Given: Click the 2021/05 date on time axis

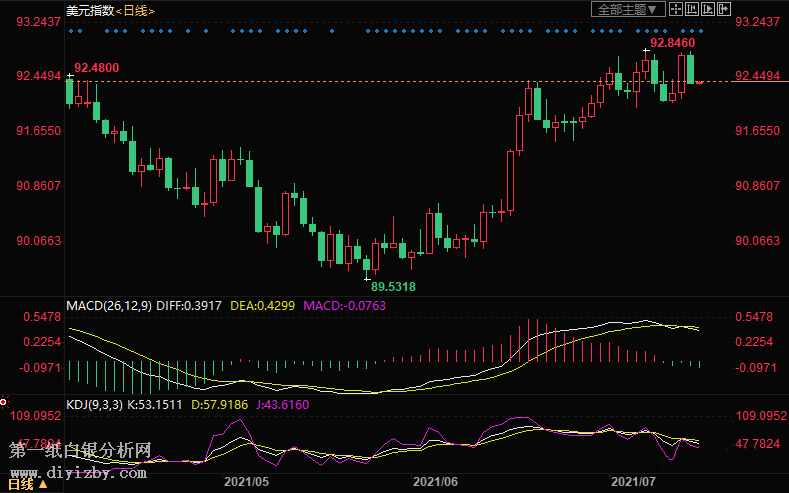Looking at the screenshot, I should (x=246, y=482).
